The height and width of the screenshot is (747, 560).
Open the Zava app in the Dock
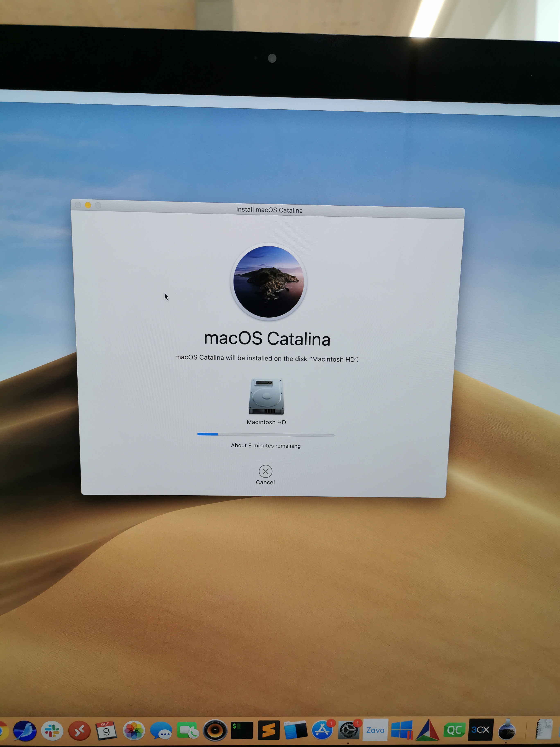pyautogui.click(x=375, y=730)
